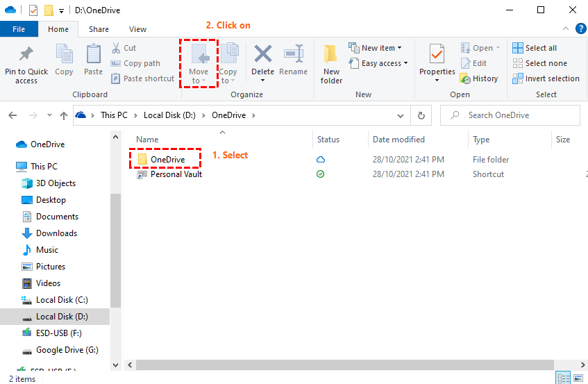Open the File menu tab
The width and height of the screenshot is (588, 384).
[19, 29]
